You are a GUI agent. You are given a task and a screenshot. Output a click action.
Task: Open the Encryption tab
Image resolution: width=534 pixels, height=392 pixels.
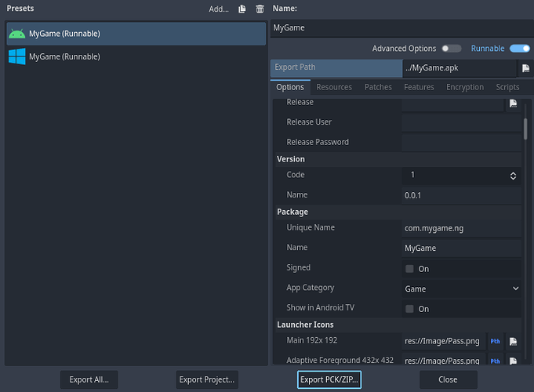pos(465,87)
